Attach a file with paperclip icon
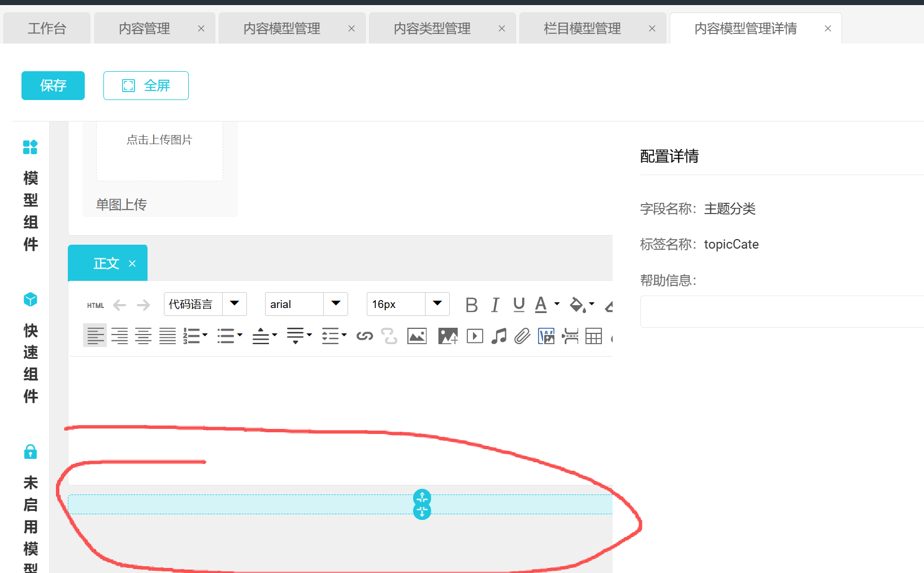 [x=522, y=336]
